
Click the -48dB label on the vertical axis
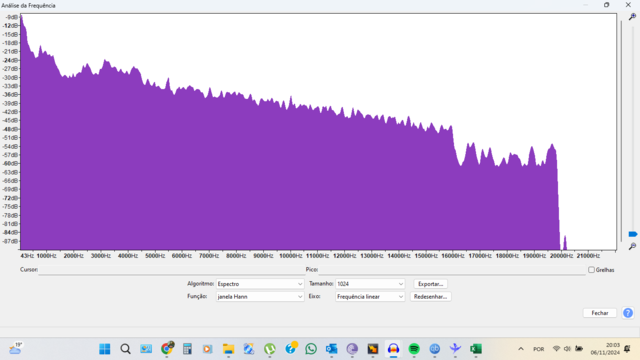tap(11, 129)
